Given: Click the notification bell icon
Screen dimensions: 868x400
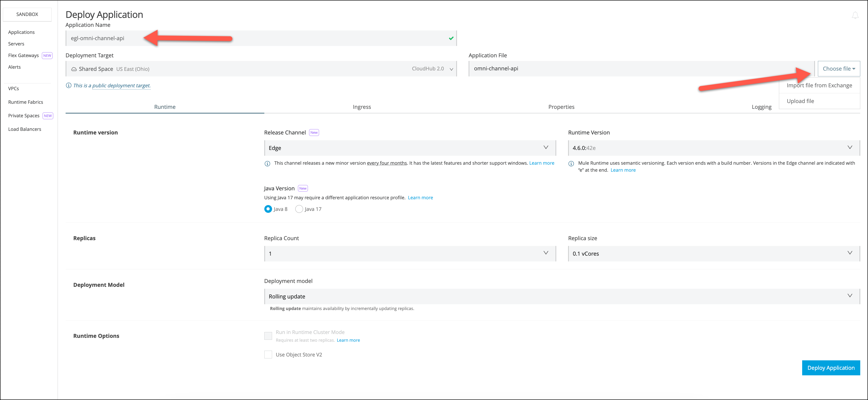Looking at the screenshot, I should [855, 15].
